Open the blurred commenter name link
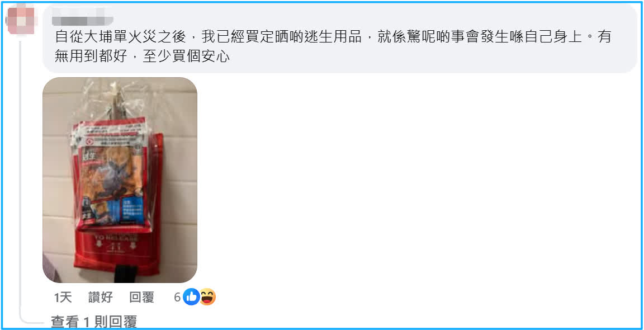This screenshot has height=330, width=644. coord(83,20)
